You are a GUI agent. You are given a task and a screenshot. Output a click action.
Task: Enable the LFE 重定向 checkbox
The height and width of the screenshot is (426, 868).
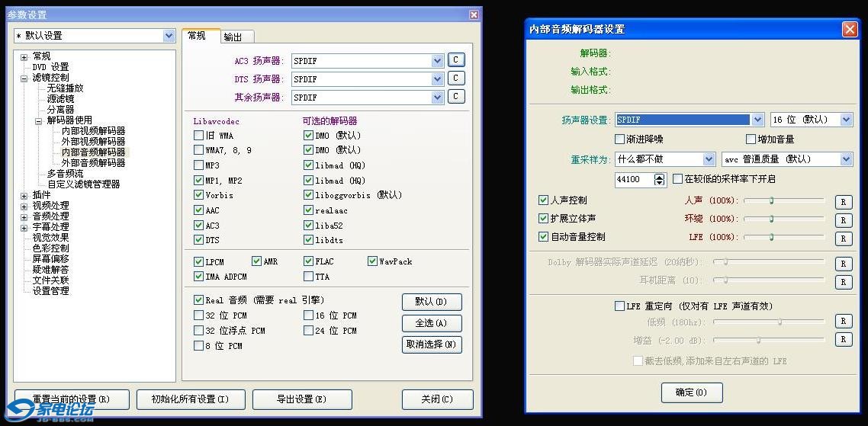[x=620, y=306]
